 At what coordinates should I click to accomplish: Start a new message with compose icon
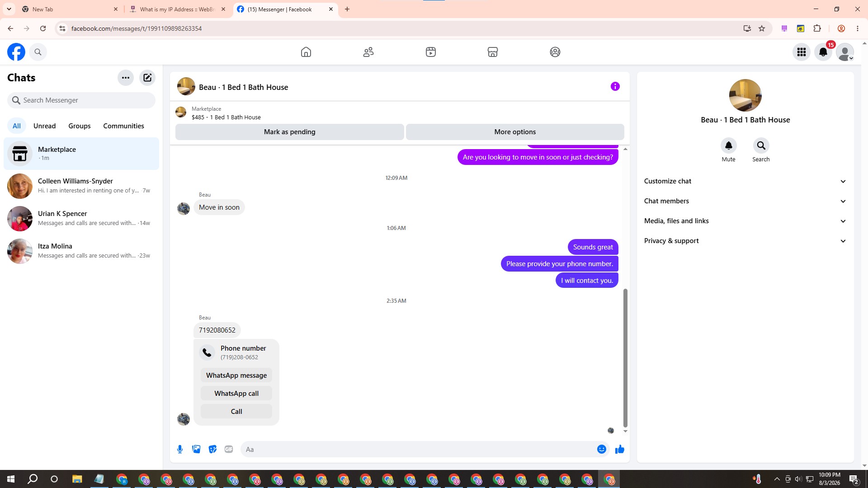pyautogui.click(x=147, y=78)
